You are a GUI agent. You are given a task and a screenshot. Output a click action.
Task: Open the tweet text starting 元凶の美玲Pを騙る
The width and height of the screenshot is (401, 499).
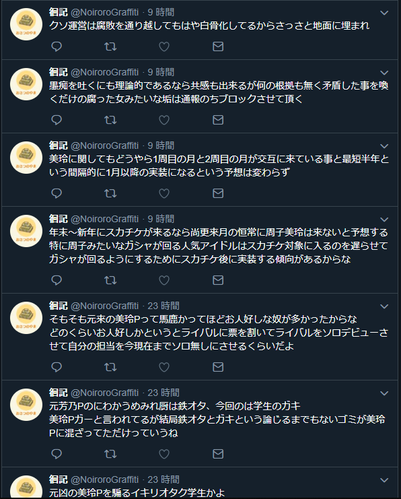137,493
